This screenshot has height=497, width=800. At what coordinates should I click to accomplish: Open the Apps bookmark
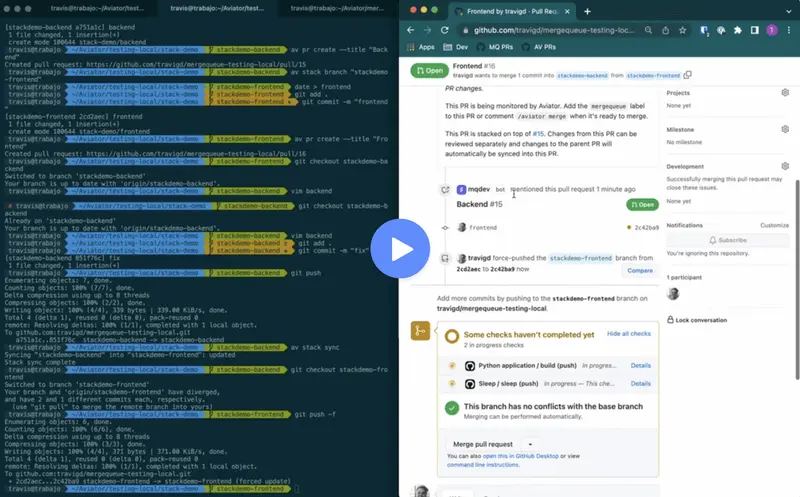tap(421, 47)
